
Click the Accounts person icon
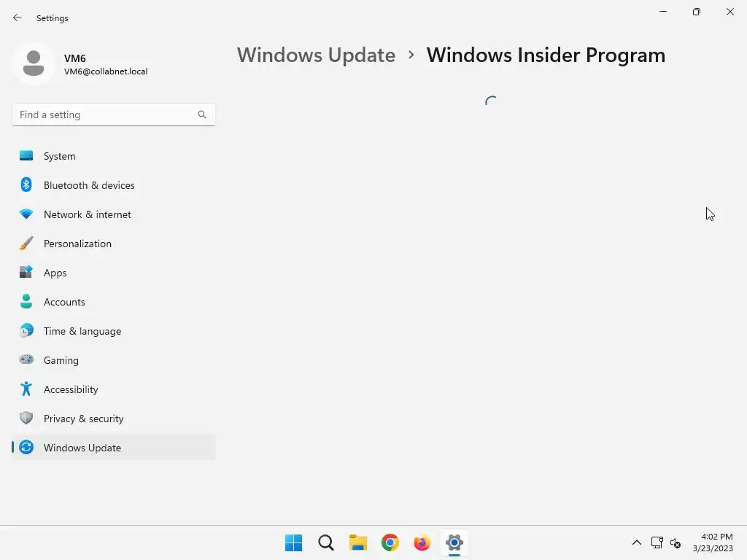coord(26,301)
